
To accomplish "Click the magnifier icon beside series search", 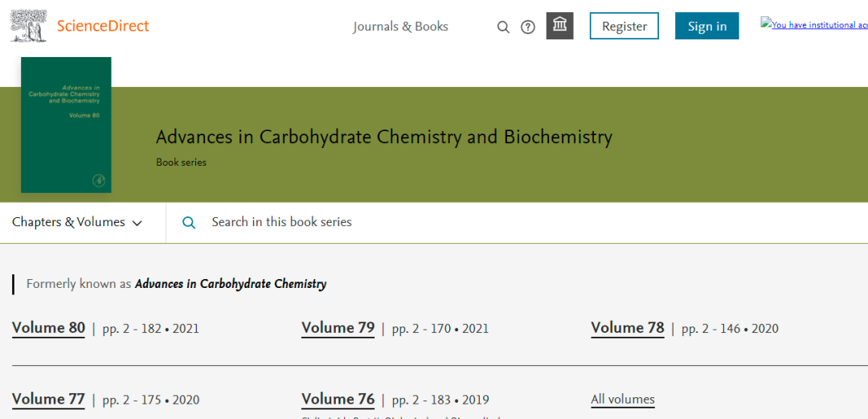I will tap(189, 223).
